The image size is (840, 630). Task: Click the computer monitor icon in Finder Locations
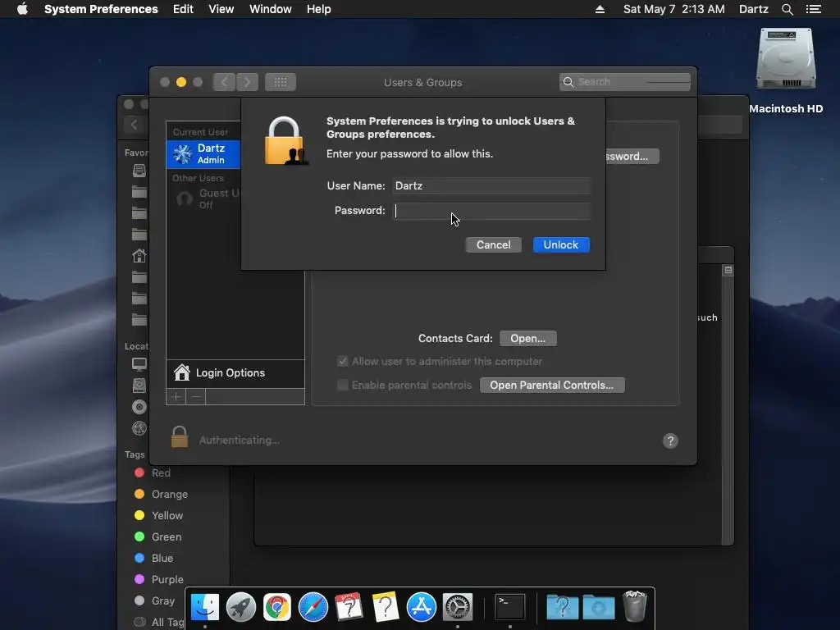[x=139, y=364]
